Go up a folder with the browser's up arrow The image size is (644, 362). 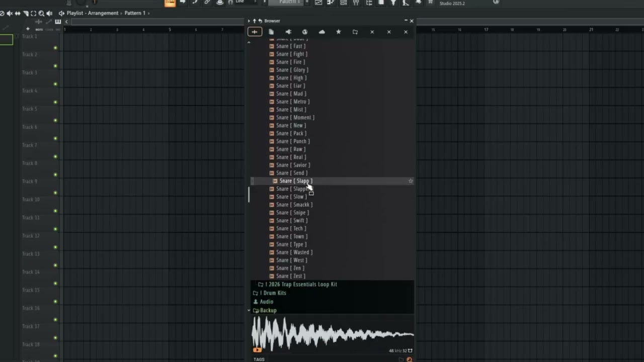click(254, 21)
